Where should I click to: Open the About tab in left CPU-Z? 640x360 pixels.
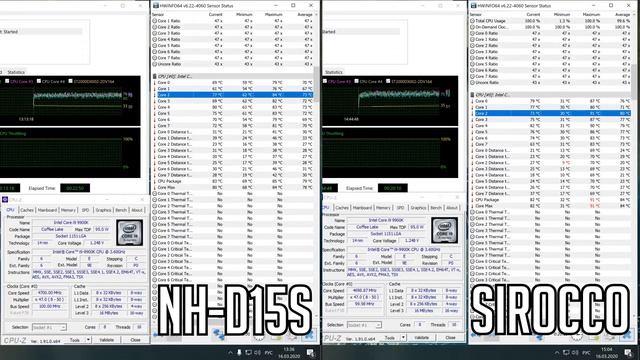click(x=137, y=210)
